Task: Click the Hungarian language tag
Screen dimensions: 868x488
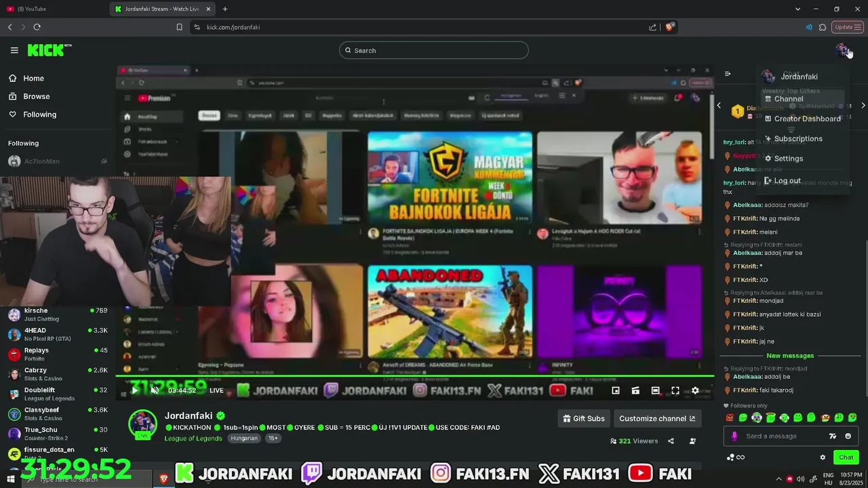Action: click(244, 439)
